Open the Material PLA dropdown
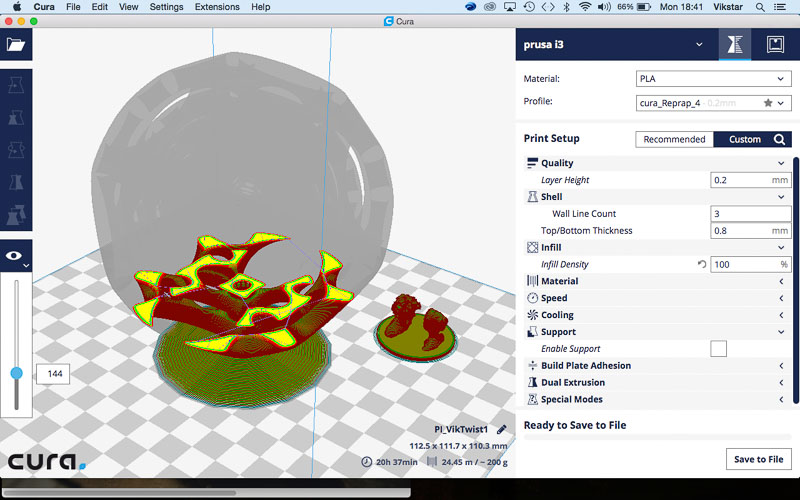800x500 pixels. click(713, 79)
